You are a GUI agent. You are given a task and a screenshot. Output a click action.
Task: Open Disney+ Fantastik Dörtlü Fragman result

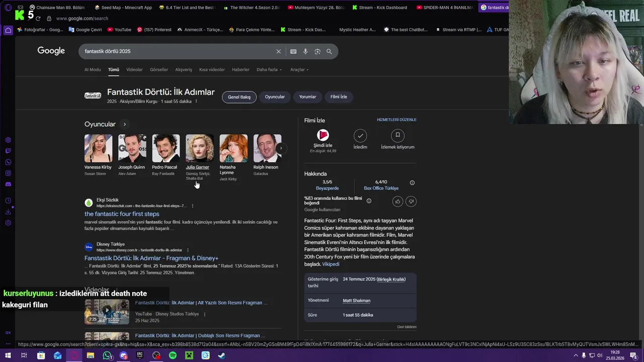[x=151, y=258]
